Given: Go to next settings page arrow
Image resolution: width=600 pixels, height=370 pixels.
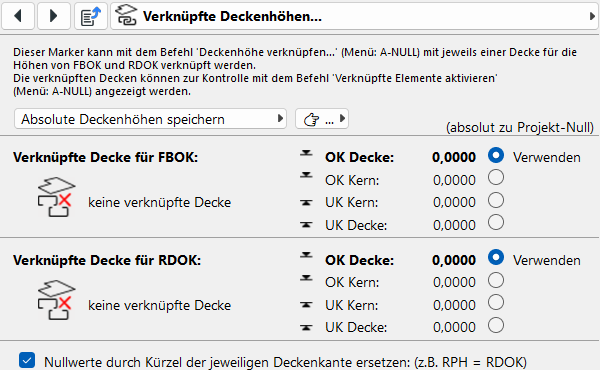Looking at the screenshot, I should click(x=54, y=16).
